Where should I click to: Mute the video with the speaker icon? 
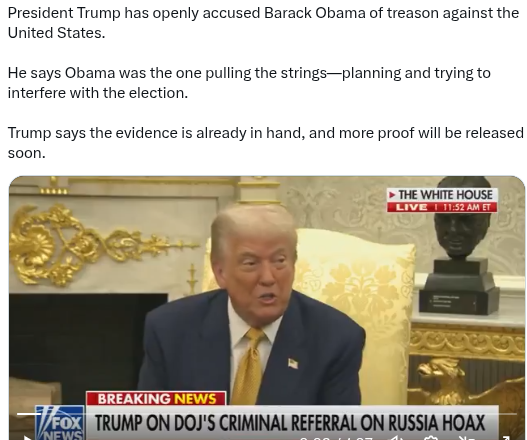[397, 438]
